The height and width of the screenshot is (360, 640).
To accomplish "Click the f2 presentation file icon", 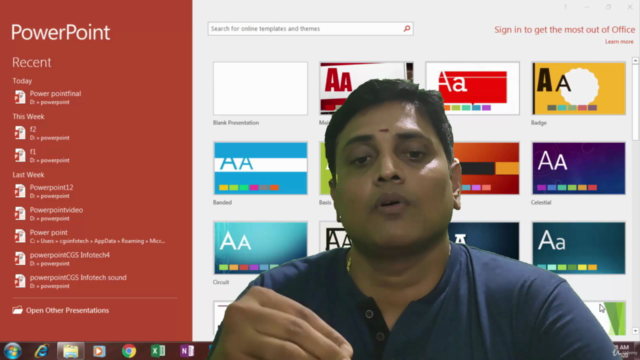I will [20, 133].
